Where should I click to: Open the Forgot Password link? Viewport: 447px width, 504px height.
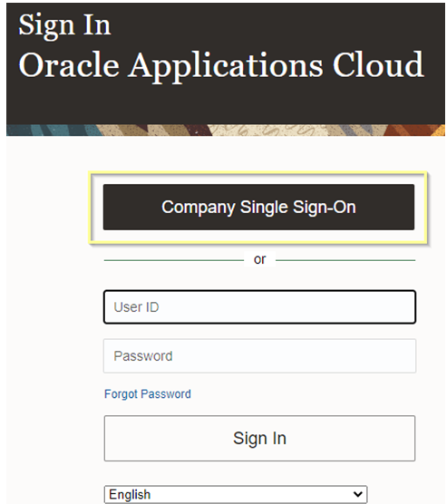coord(148,394)
